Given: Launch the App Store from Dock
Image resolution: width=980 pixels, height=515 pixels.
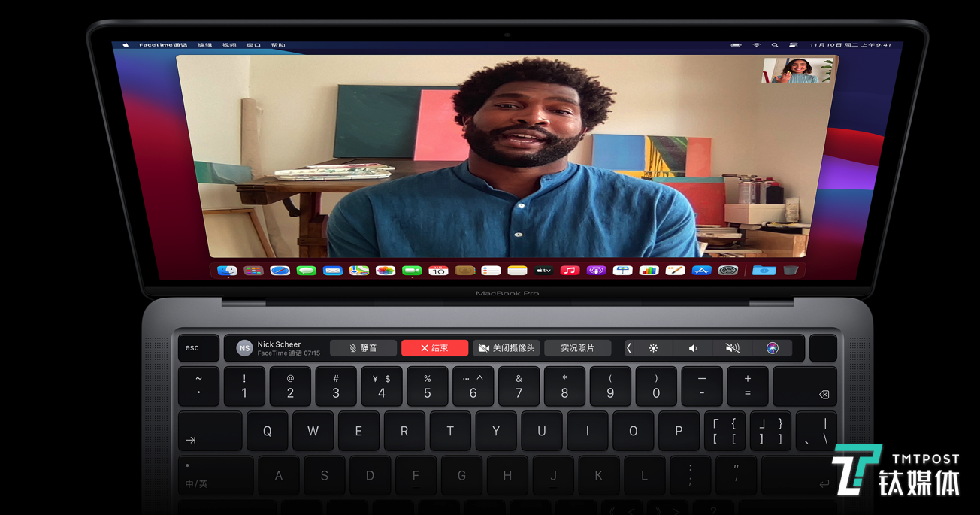Looking at the screenshot, I should pos(701,271).
